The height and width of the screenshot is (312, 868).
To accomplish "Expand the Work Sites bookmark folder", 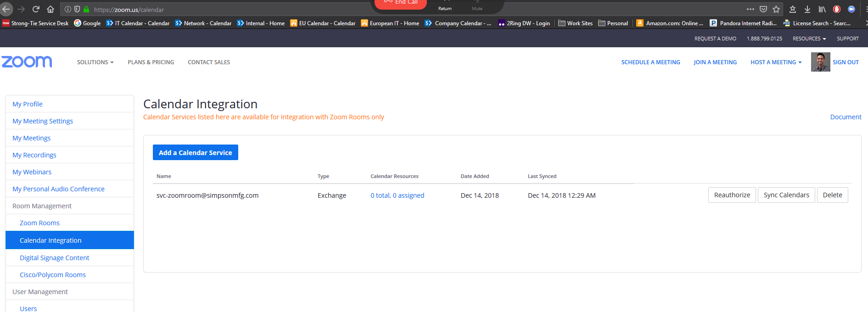I will tap(575, 23).
